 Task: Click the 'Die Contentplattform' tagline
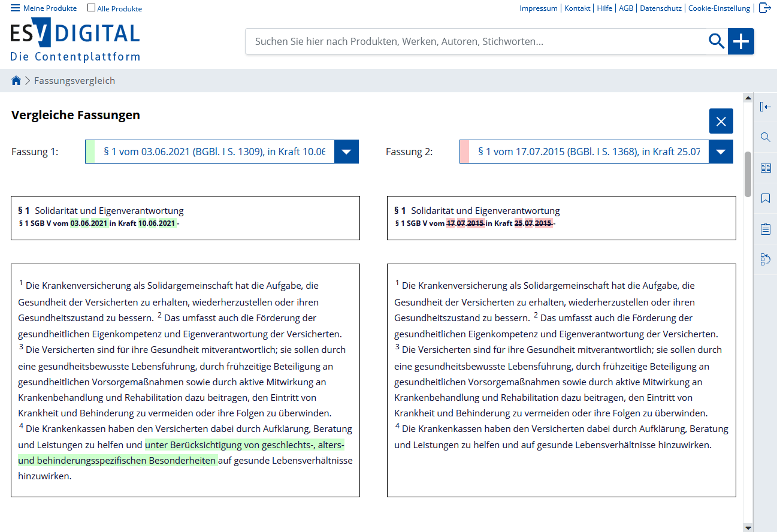pos(75,57)
